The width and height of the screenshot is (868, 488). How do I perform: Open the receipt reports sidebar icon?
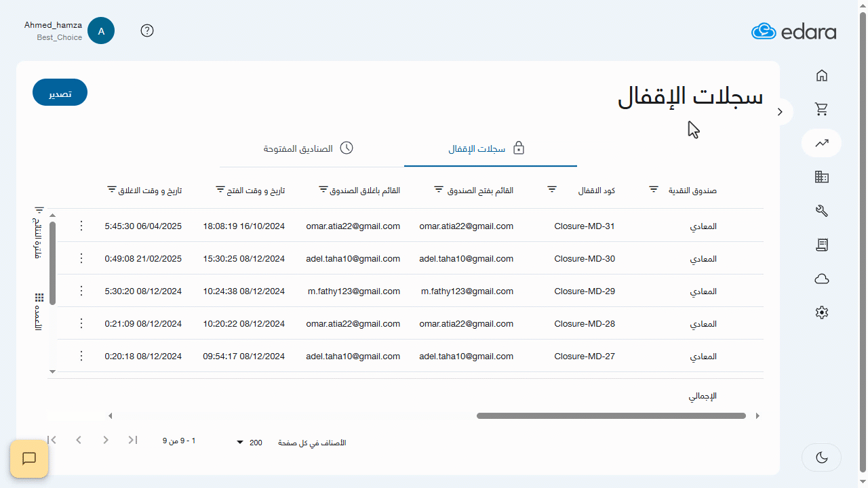[821, 245]
